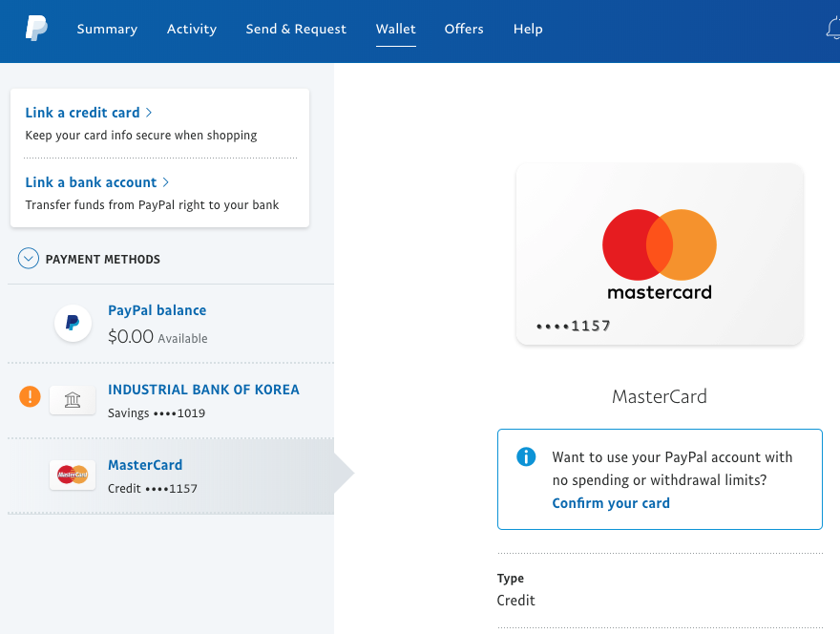This screenshot has width=840, height=634.
Task: Go to the Summary tab
Action: (107, 29)
